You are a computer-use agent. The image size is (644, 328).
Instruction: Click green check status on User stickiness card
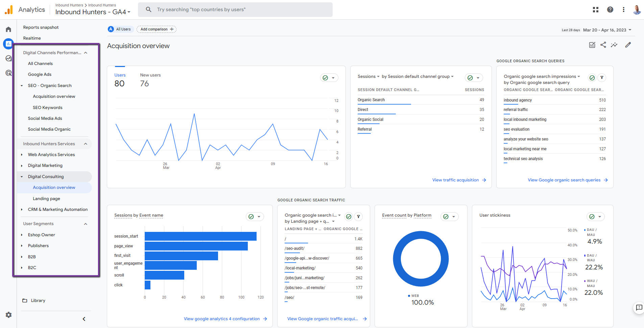tap(592, 217)
